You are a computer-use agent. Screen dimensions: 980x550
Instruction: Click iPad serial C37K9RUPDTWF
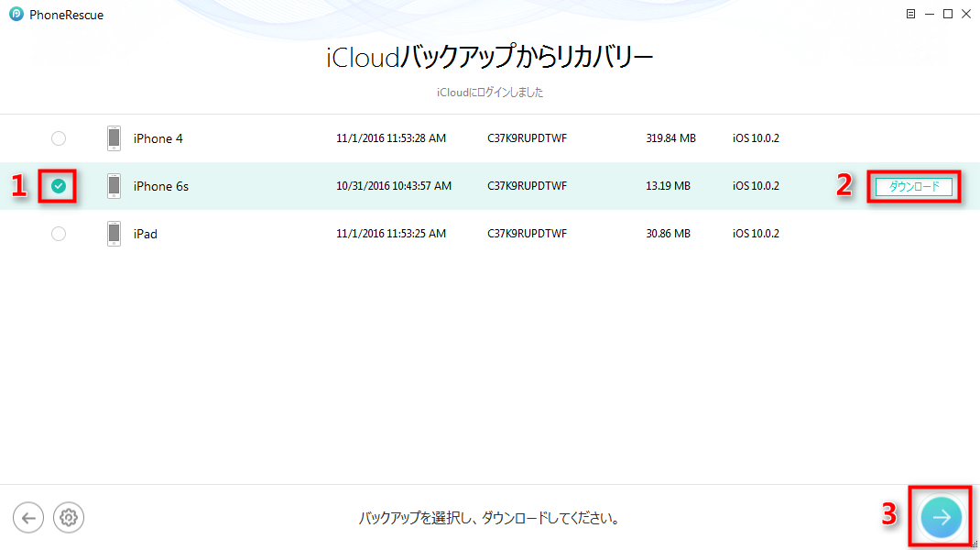coord(527,234)
